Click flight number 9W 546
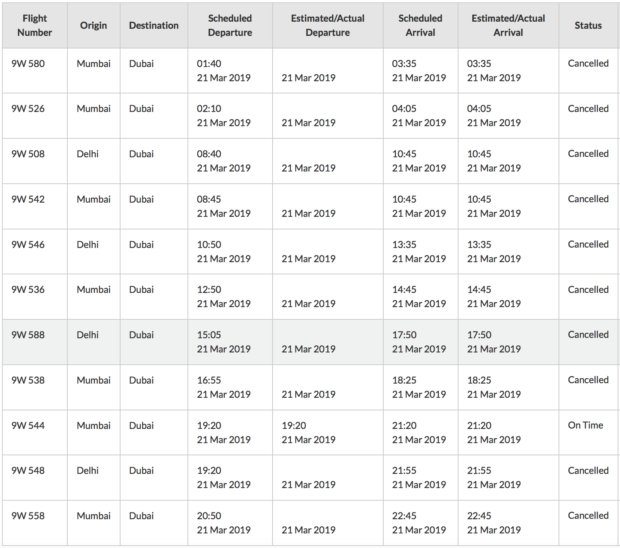The image size is (620, 548). (x=28, y=244)
